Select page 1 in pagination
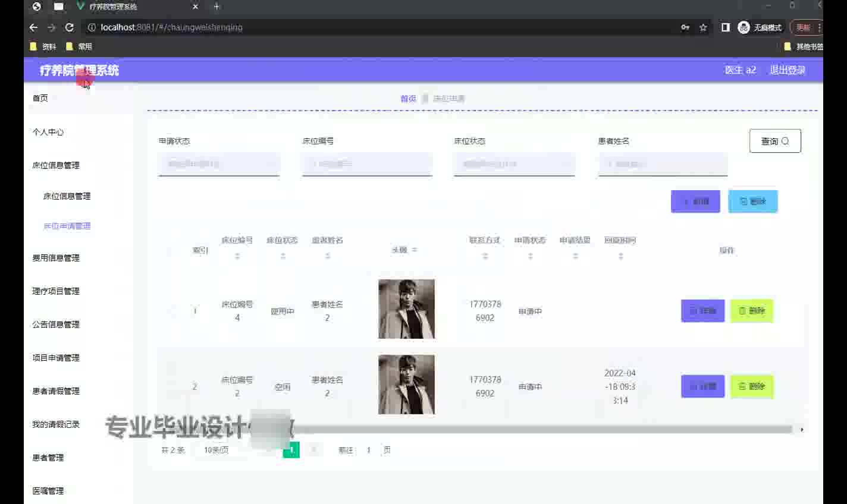This screenshot has width=847, height=504. click(291, 450)
